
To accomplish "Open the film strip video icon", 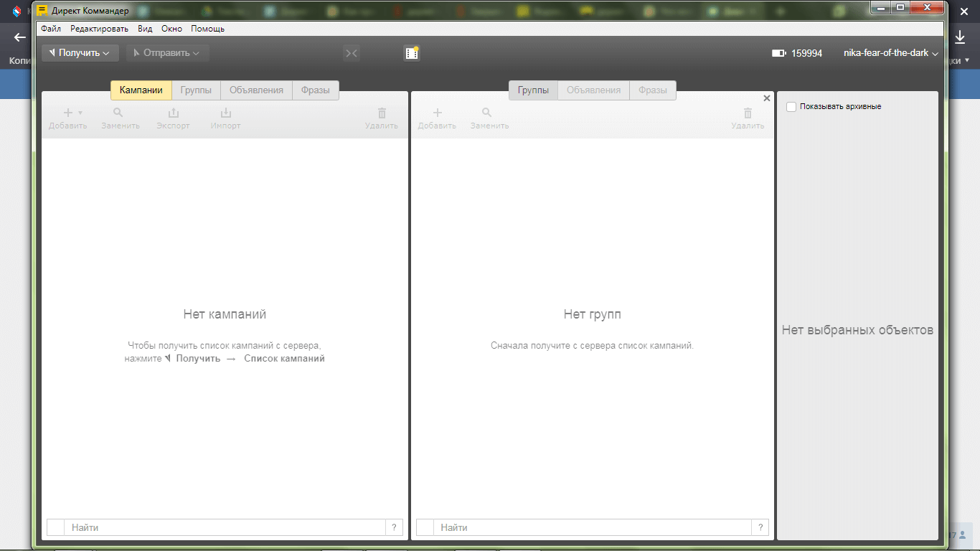I will click(411, 53).
